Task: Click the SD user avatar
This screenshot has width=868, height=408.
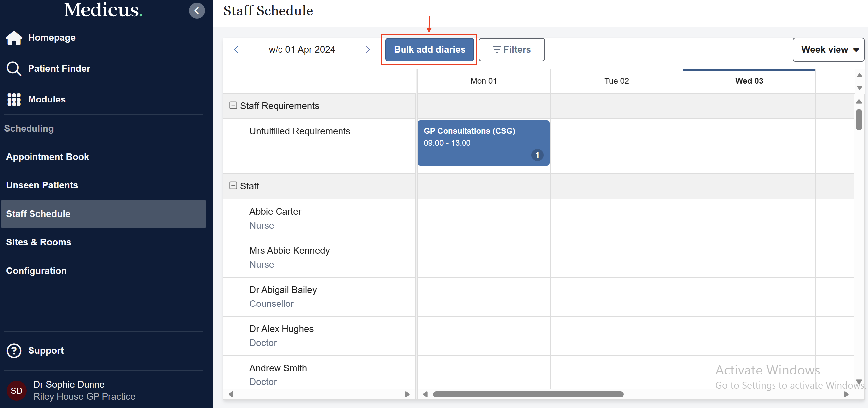Action: [x=16, y=390]
